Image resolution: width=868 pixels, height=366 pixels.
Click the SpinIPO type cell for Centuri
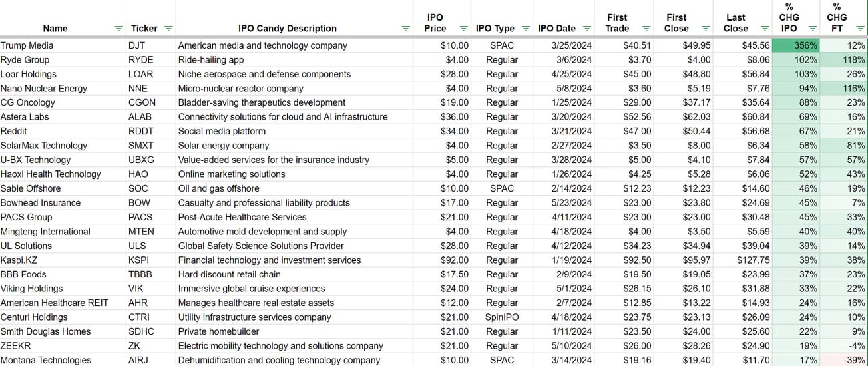502,317
